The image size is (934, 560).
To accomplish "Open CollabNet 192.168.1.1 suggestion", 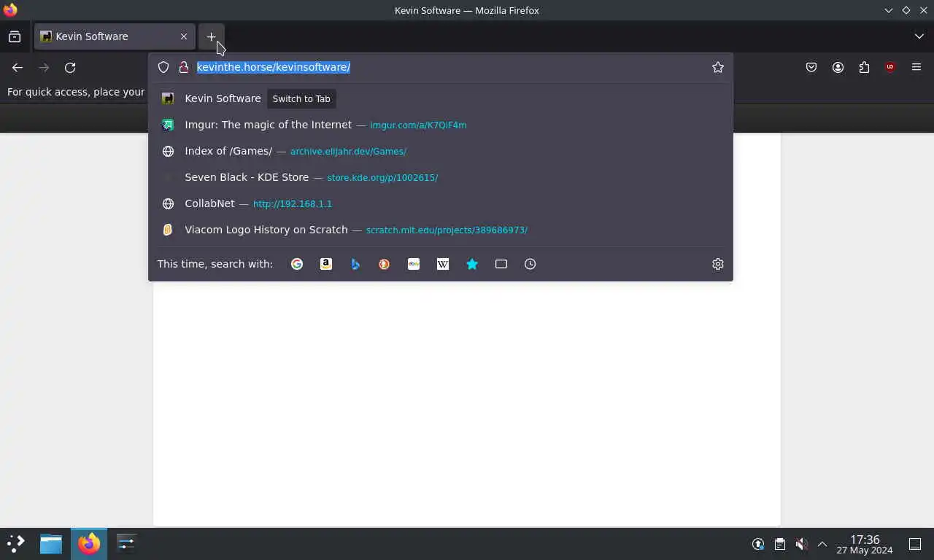I will (441, 203).
